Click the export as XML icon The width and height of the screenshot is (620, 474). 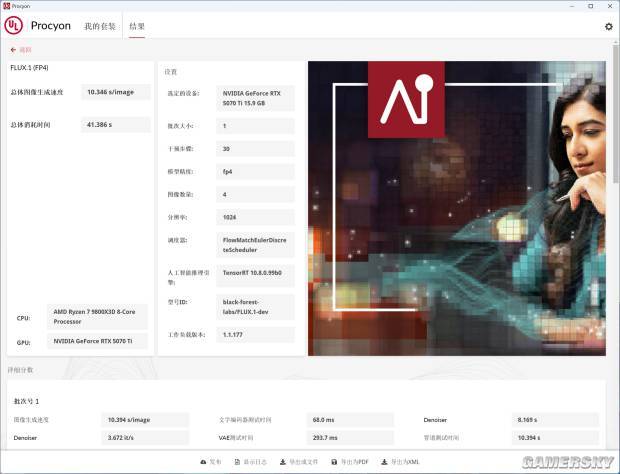click(384, 462)
